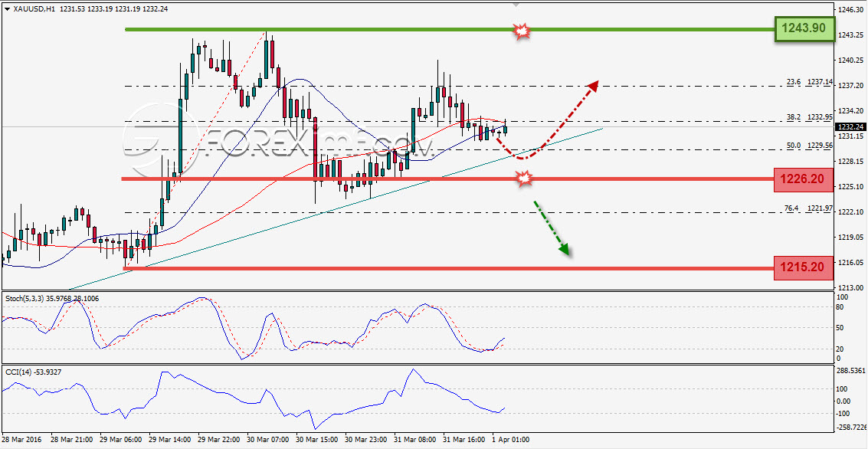
Task: Select the 23.6 1237.14 Fibonacci label
Action: [809, 82]
